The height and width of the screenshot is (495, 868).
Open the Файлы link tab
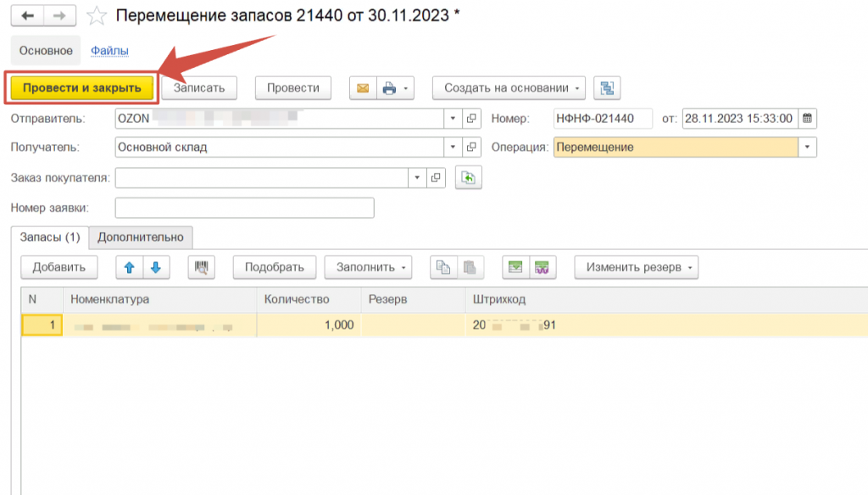tap(109, 51)
